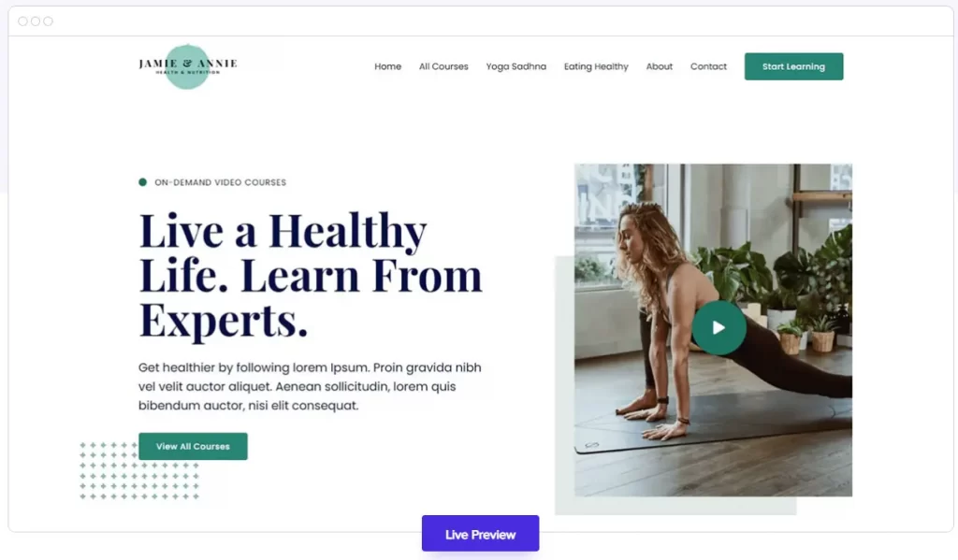This screenshot has height=560, width=958.
Task: Click the green dot bullet icon
Action: 142,182
